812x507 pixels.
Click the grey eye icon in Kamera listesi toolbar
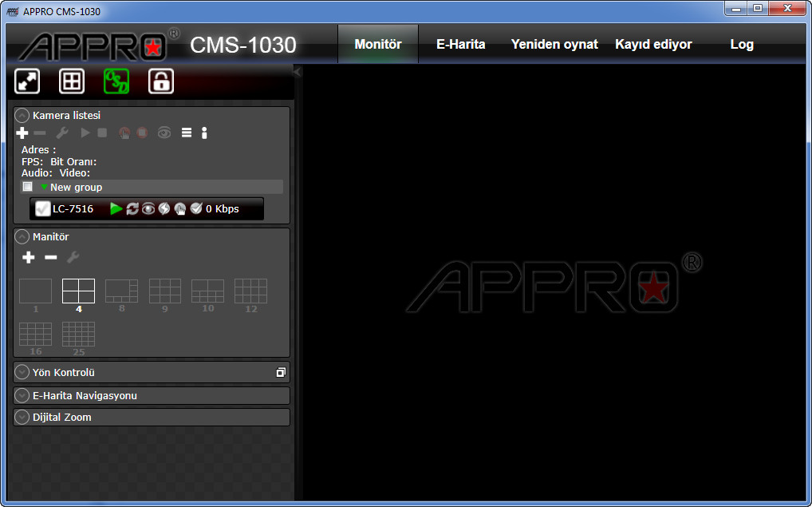click(164, 133)
